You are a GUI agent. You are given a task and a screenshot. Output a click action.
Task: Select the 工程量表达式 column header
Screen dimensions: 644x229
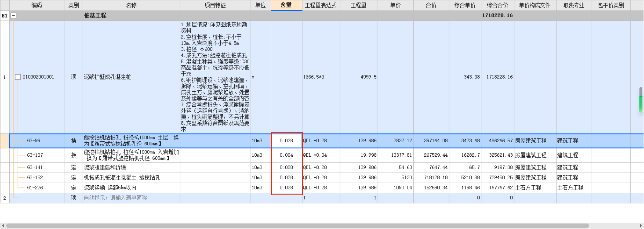tap(321, 5)
